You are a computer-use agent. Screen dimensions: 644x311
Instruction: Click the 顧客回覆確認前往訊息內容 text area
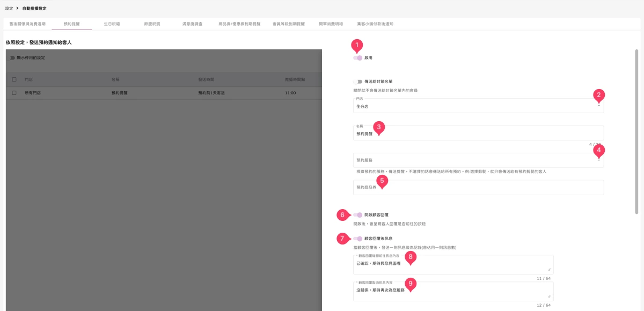pyautogui.click(x=453, y=264)
